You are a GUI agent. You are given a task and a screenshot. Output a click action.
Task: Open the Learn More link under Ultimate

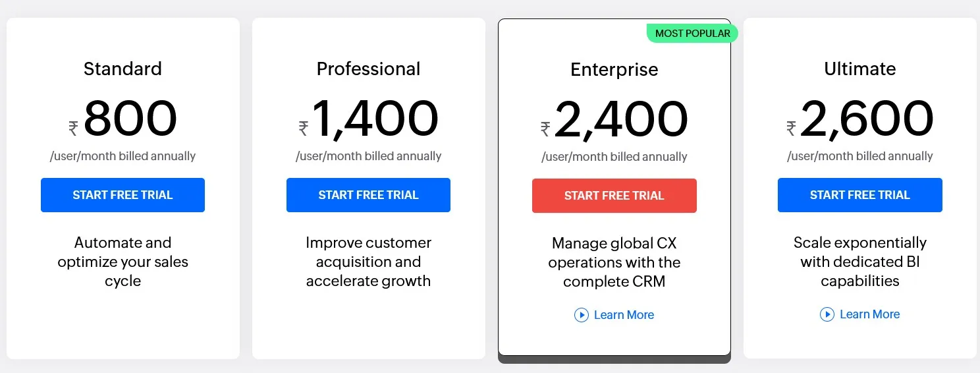[869, 314]
